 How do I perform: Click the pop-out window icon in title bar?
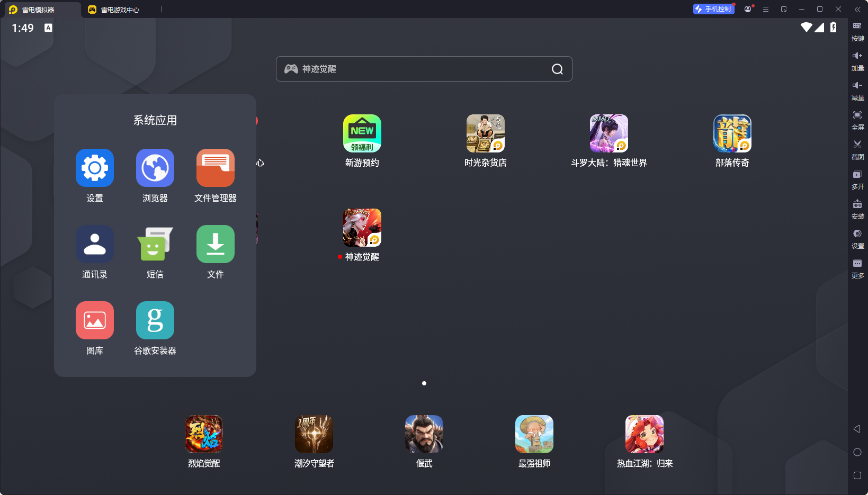pos(784,9)
